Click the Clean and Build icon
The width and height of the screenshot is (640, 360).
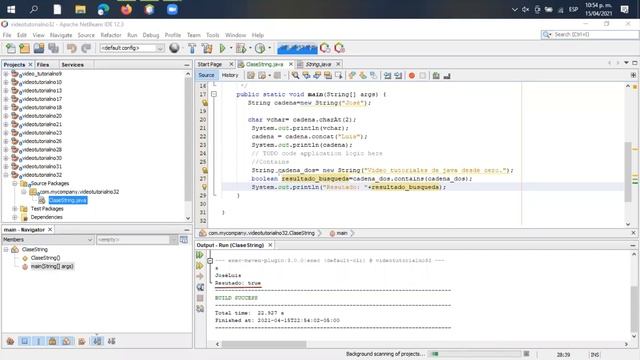(207, 48)
